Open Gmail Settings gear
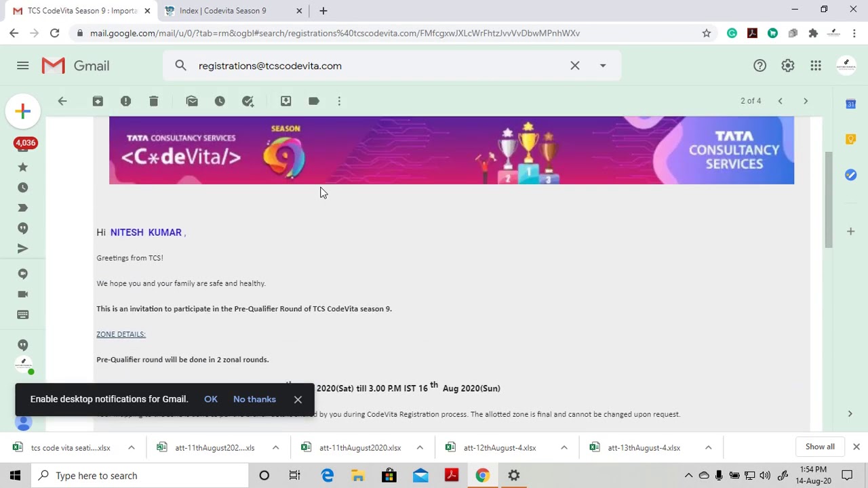 pos(787,66)
